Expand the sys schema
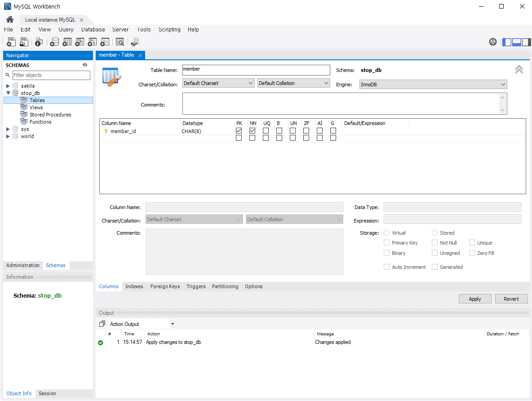 click(8, 129)
